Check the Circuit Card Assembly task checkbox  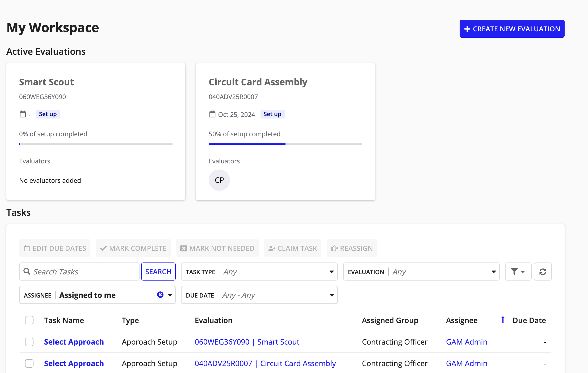29,363
